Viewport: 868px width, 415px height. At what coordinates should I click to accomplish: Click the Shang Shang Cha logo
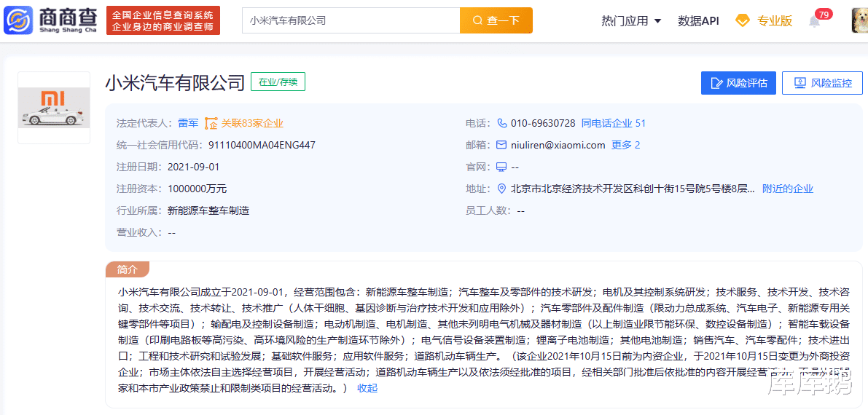coord(51,20)
